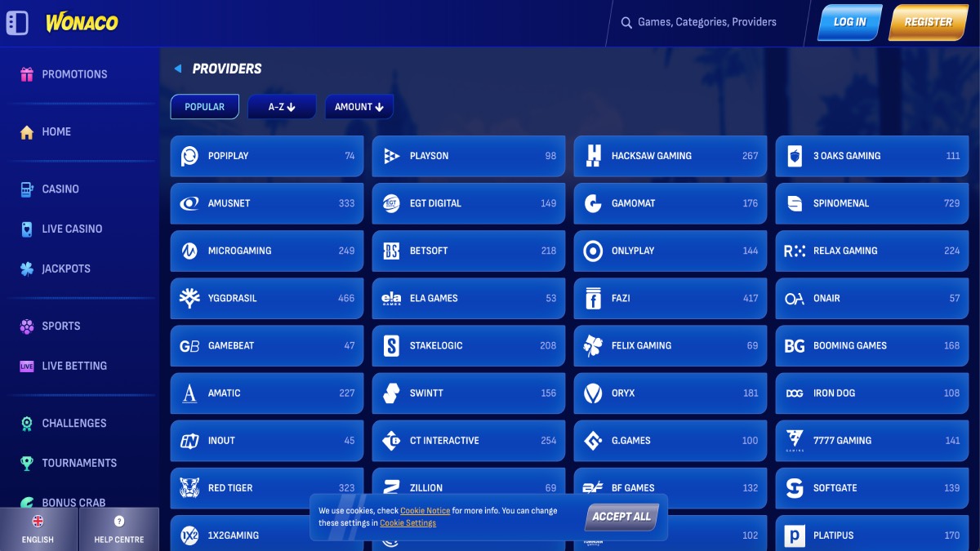Image resolution: width=980 pixels, height=551 pixels.
Task: Select the Popular sorting filter
Action: click(x=204, y=107)
